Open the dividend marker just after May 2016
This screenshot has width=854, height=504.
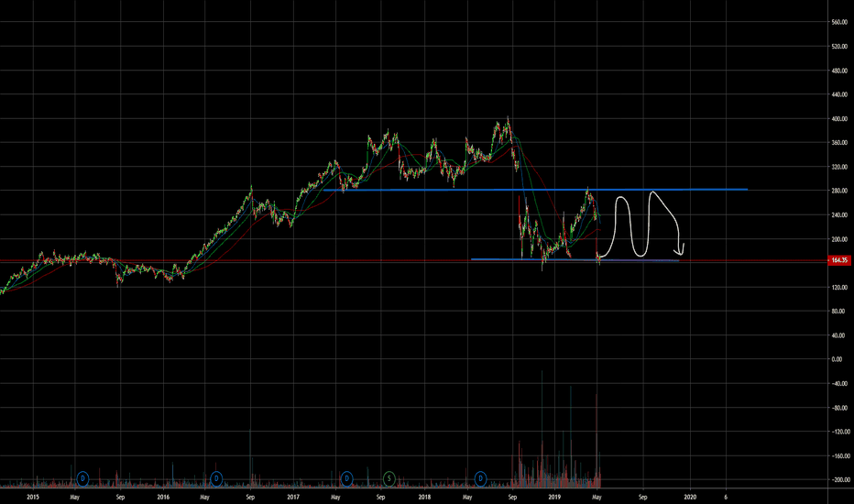click(x=216, y=479)
